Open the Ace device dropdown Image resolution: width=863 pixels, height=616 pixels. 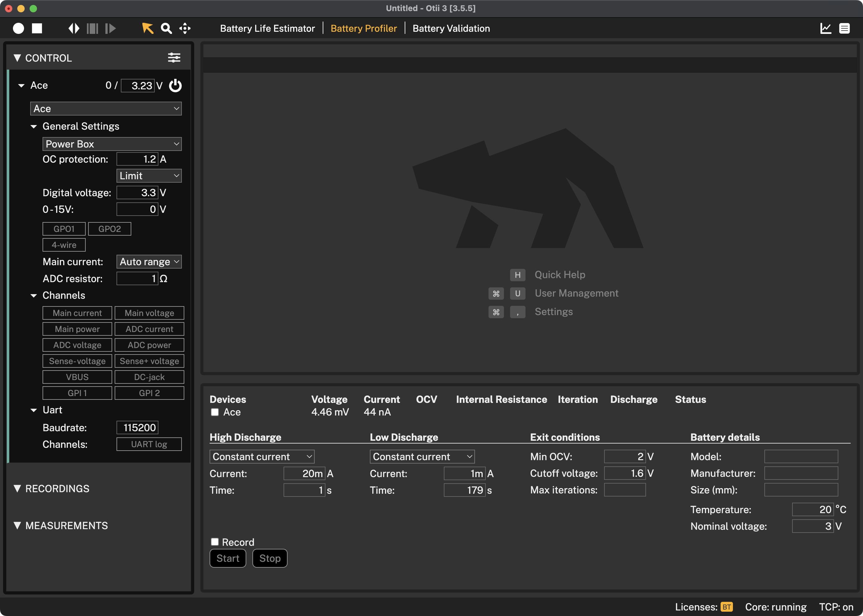click(x=106, y=108)
